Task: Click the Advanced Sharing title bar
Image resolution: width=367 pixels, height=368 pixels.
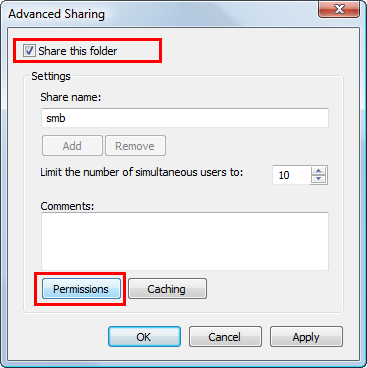Action: pos(160,14)
